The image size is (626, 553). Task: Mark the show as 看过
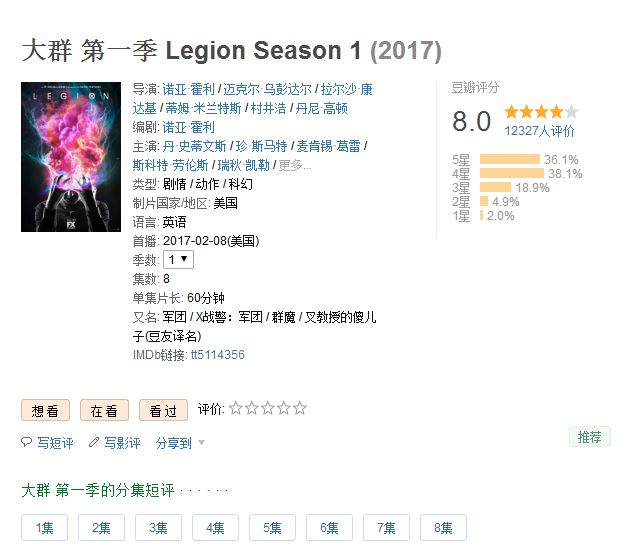pos(163,410)
